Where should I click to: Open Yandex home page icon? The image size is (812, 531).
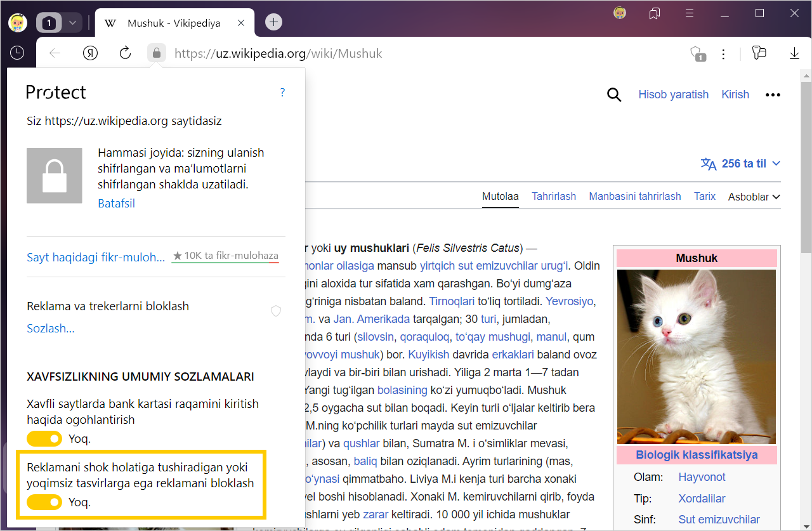tap(90, 53)
